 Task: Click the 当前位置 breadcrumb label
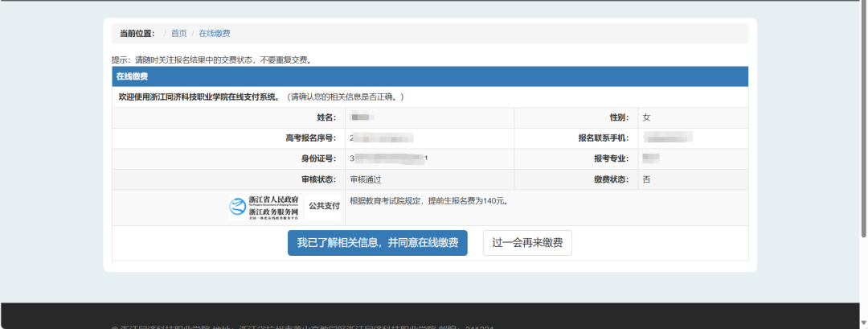pyautogui.click(x=137, y=33)
